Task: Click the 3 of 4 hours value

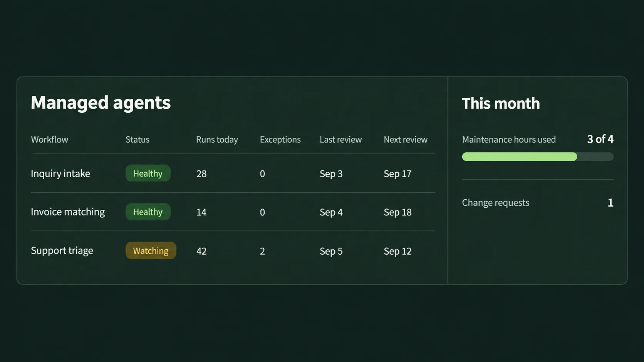Action: 600,139
